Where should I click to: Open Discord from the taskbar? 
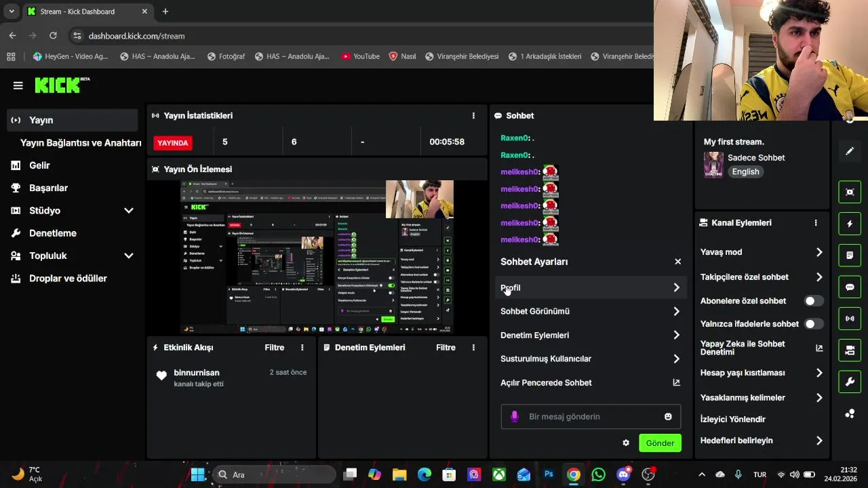coord(623,474)
